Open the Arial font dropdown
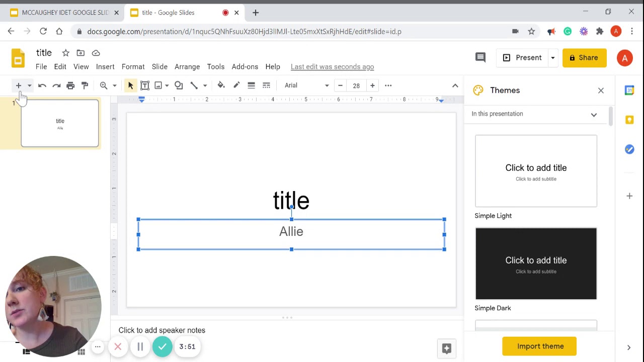The width and height of the screenshot is (644, 362). coord(306,85)
